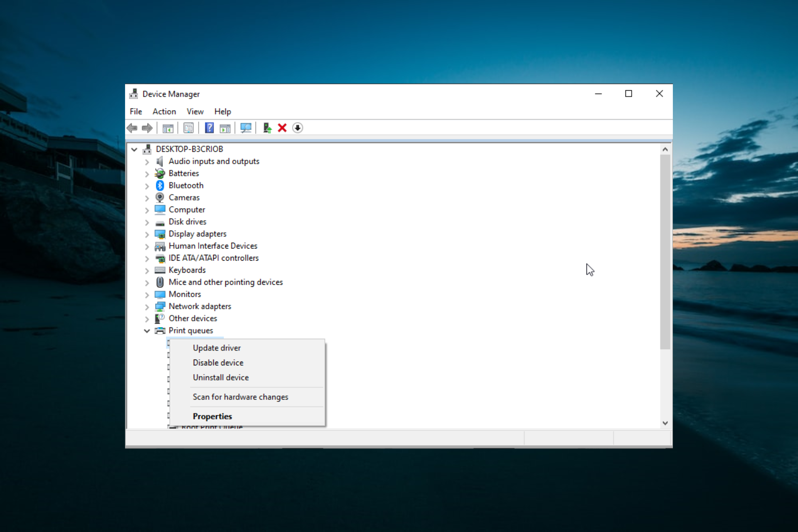Viewport: 798px width, 532px height.
Task: Click the Other devices icon
Action: [160, 318]
